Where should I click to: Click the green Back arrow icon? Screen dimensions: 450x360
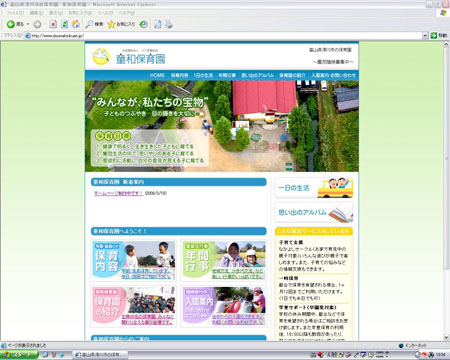pos(11,24)
